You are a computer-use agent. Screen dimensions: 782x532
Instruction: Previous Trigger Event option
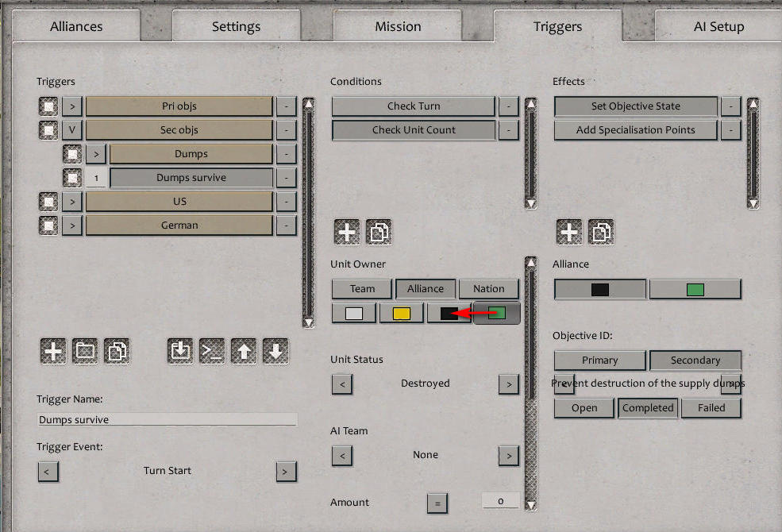48,472
